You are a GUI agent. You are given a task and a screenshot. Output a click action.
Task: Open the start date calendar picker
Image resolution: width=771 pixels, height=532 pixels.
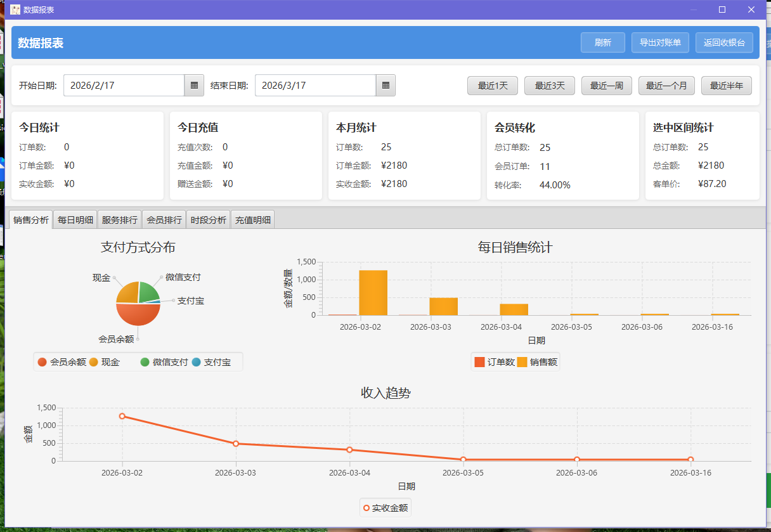point(194,86)
